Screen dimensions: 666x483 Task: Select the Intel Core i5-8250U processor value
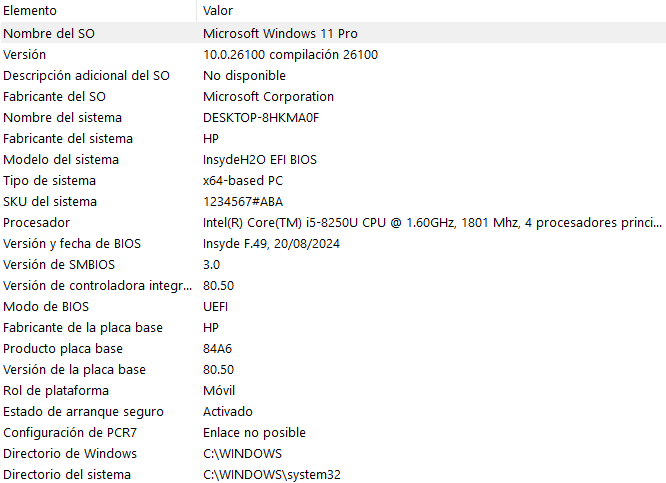[432, 223]
